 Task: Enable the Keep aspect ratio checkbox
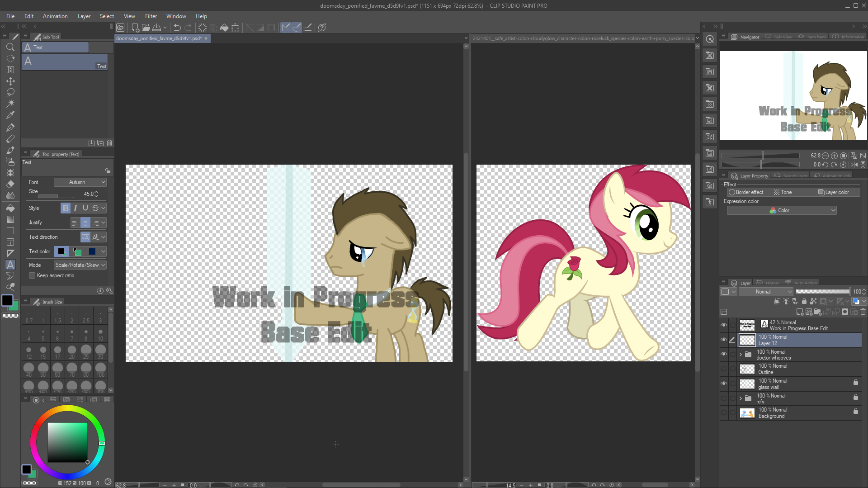32,275
